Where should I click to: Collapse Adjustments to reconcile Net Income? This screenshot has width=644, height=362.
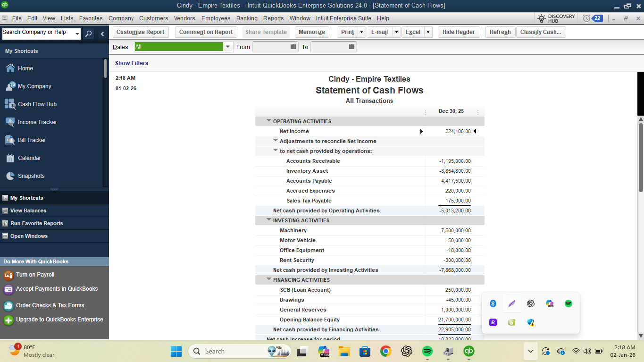[x=276, y=141]
